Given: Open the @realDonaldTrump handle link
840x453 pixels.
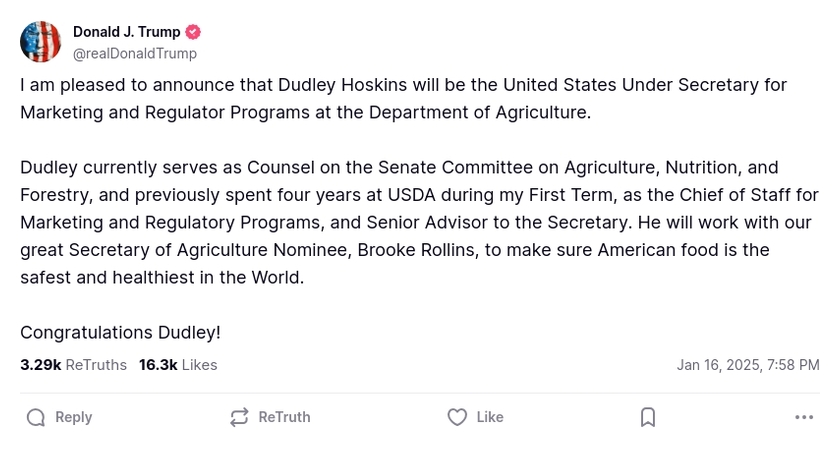Looking at the screenshot, I should (135, 54).
